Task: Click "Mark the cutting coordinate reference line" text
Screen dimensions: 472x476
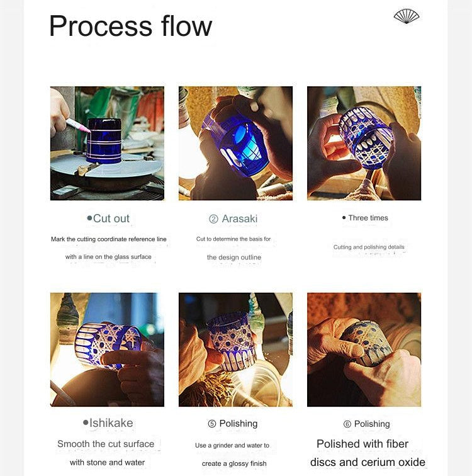Action: (109, 239)
